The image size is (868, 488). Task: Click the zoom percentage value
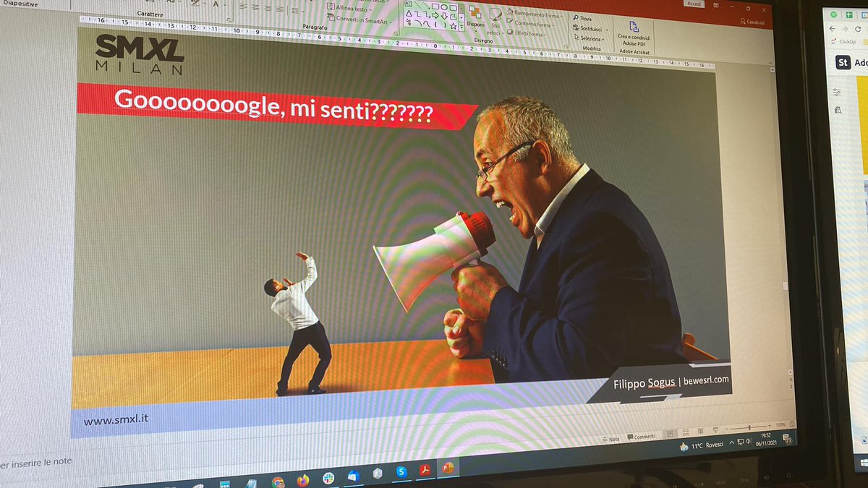780,425
